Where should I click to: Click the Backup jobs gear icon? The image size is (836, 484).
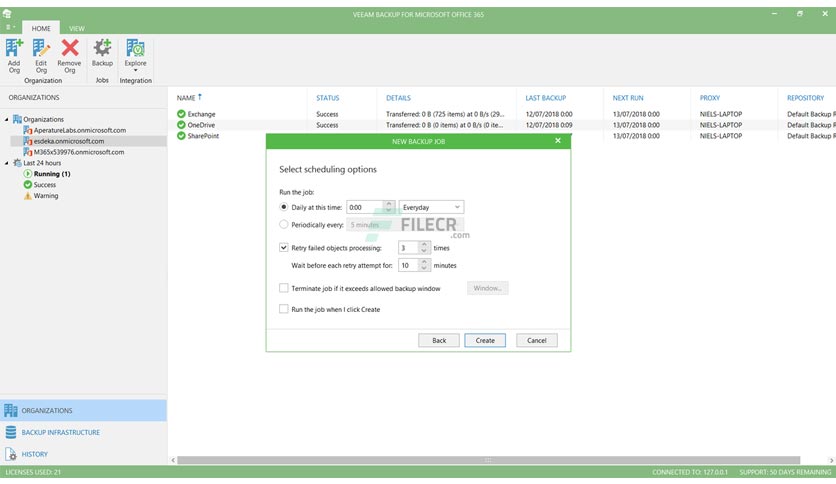(102, 49)
